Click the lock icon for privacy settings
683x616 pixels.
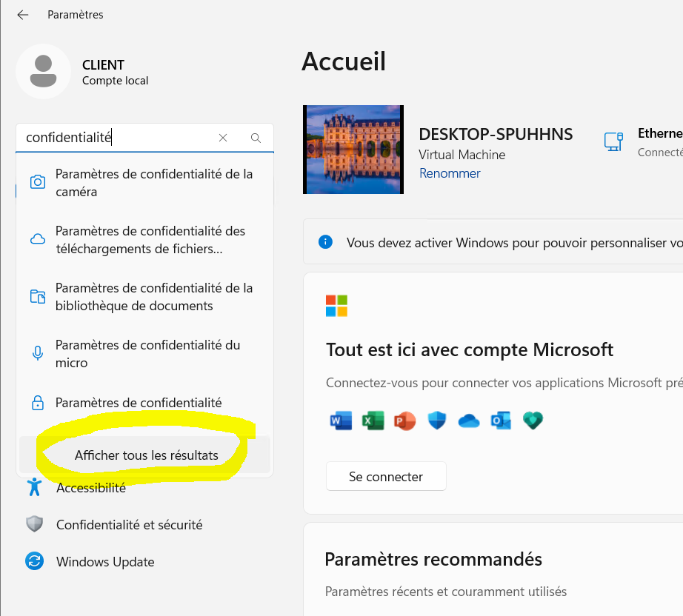(38, 403)
